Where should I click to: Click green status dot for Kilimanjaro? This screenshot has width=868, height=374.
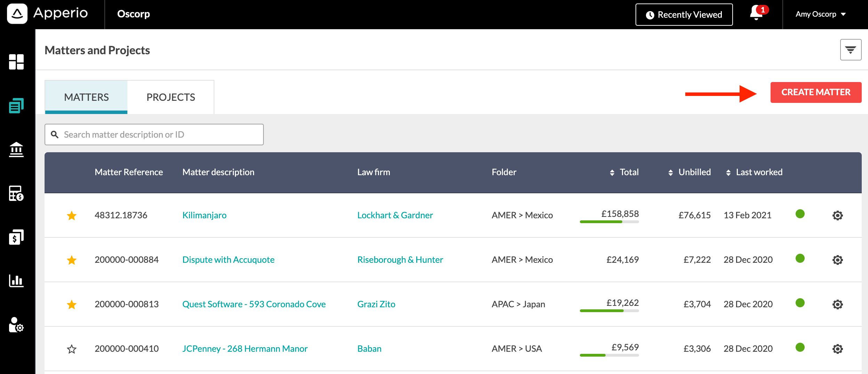[x=800, y=214]
